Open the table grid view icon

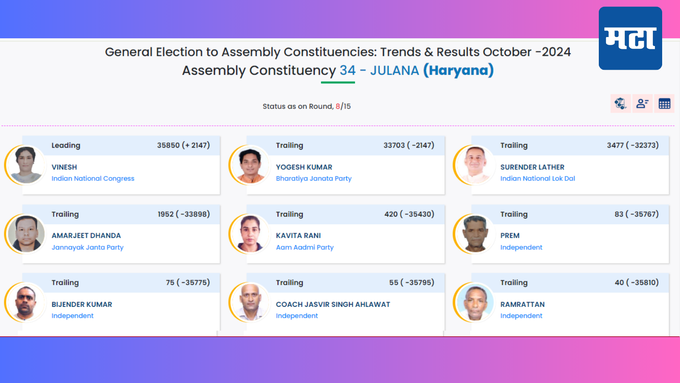coord(664,104)
